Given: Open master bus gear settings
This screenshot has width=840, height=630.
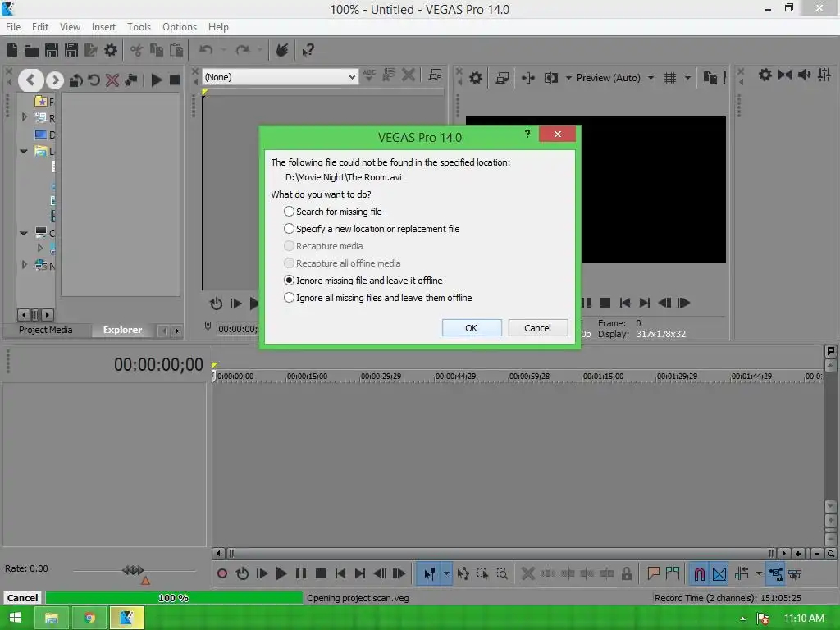Looking at the screenshot, I should [765, 75].
